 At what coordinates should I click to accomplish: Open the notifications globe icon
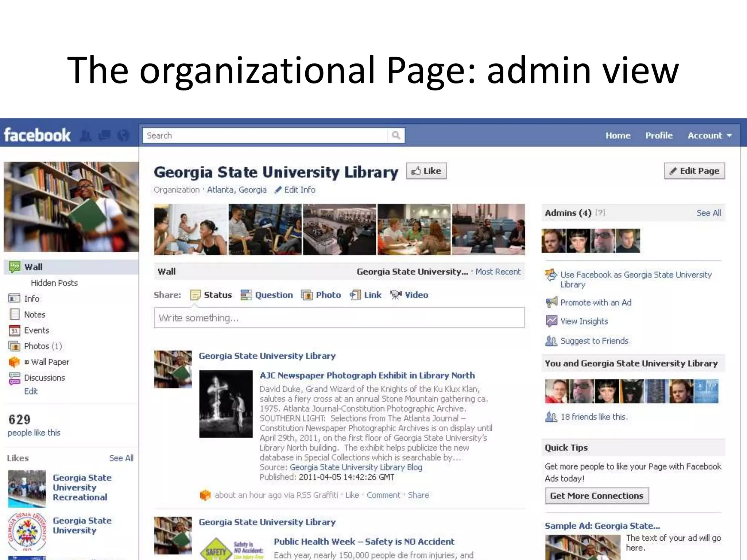(x=123, y=136)
